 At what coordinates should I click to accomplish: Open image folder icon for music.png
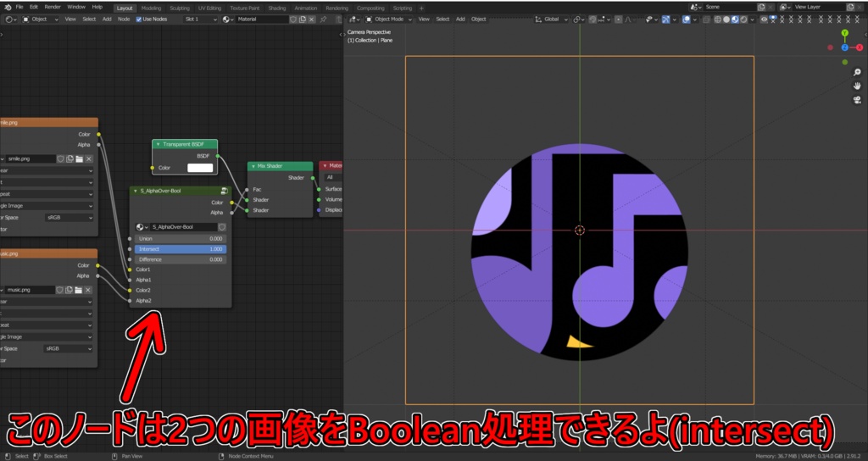tap(79, 290)
